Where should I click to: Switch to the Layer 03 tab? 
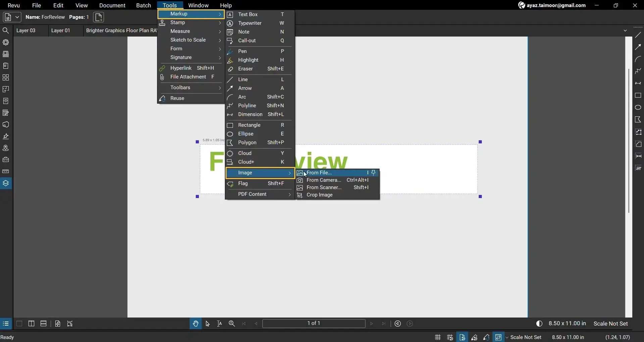(26, 31)
